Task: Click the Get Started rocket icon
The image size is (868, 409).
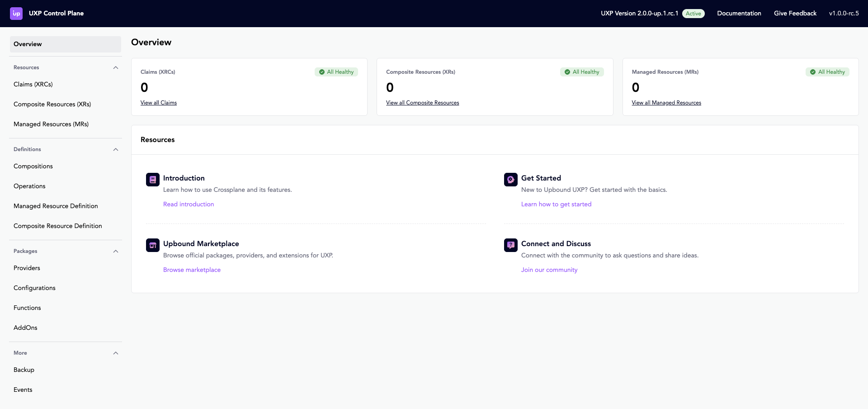Action: (x=510, y=180)
